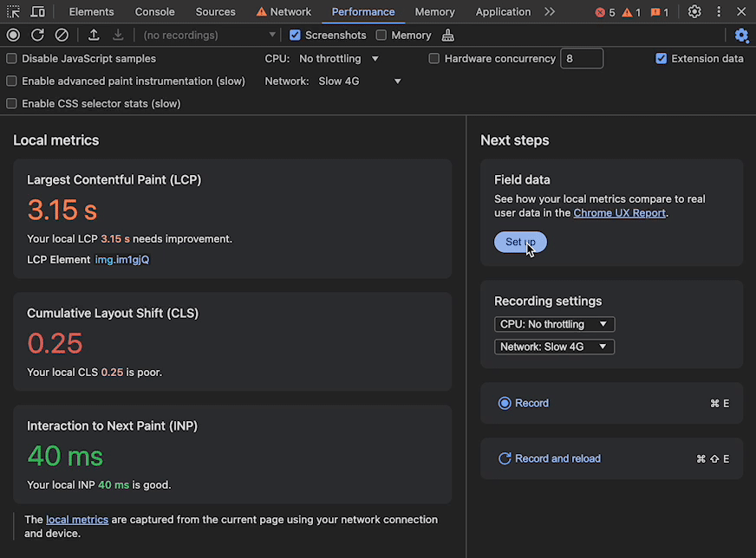Clear all performance recordings
The image size is (756, 558).
coord(59,35)
